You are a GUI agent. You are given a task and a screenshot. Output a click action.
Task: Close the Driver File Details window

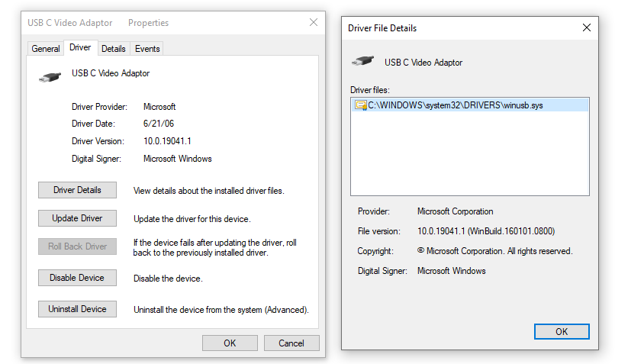586,27
